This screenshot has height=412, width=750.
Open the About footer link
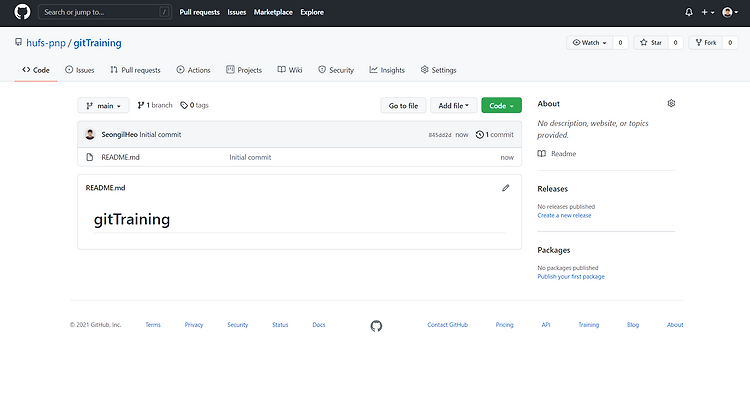point(675,324)
